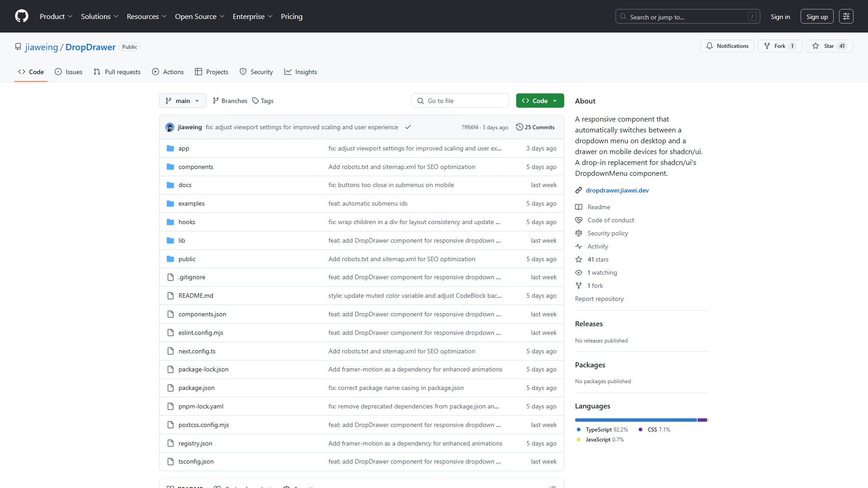Click the eye icon next to 1 watching
The image size is (868, 488).
(579, 272)
